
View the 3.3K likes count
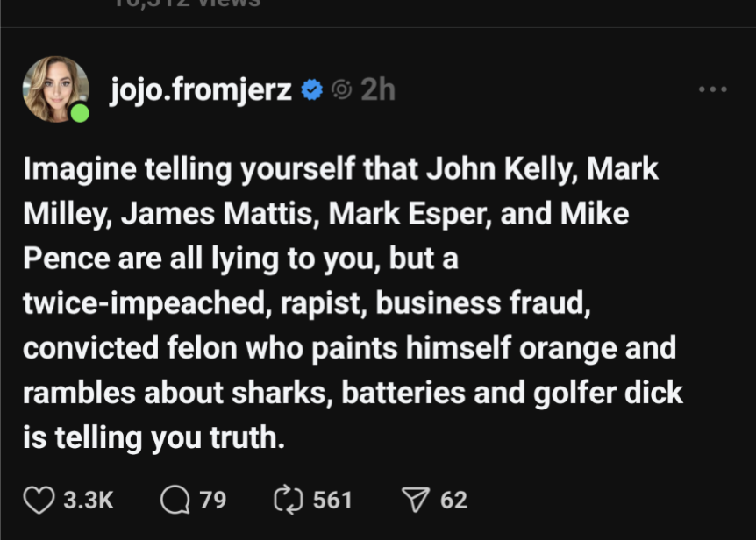coord(89,500)
